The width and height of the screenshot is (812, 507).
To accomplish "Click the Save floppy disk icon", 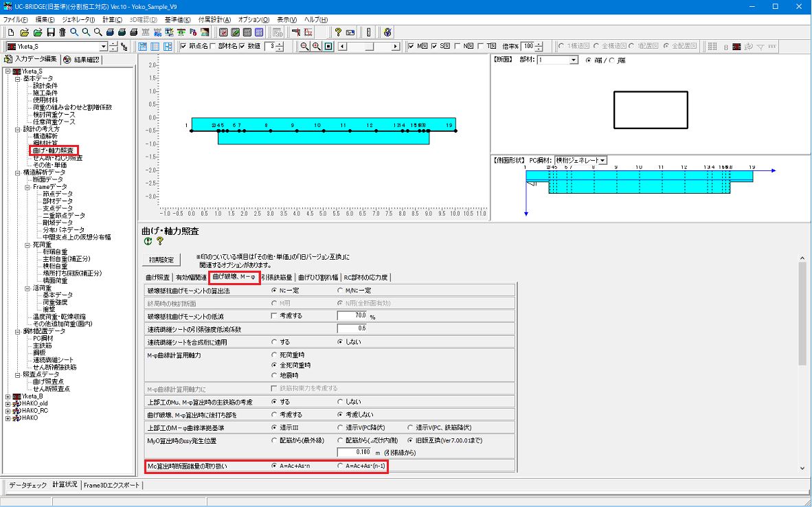I will pyautogui.click(x=51, y=32).
